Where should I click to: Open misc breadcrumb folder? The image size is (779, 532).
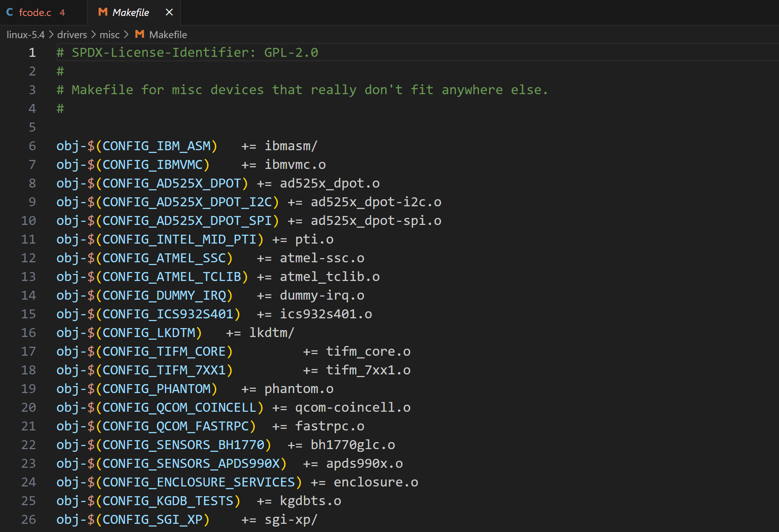[x=109, y=35]
